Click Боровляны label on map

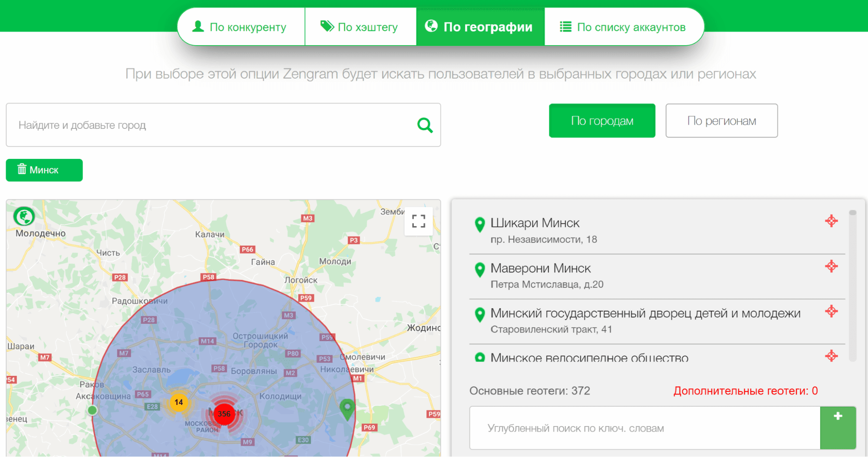pyautogui.click(x=254, y=371)
